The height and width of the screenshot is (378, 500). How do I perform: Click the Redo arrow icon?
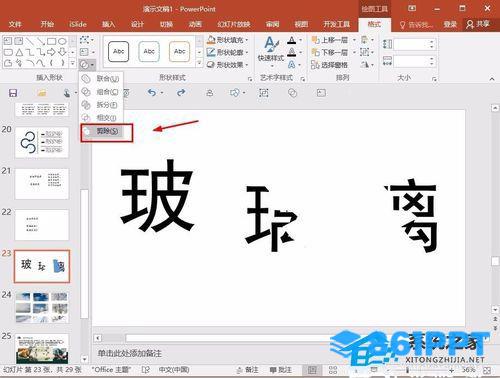[x=181, y=92]
